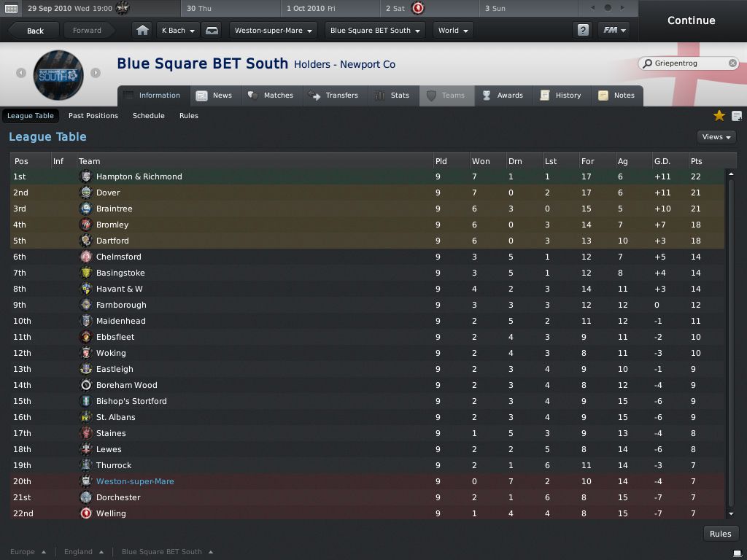Open the notepad icon next to star
Viewport: 747px width, 560px height.
[737, 116]
